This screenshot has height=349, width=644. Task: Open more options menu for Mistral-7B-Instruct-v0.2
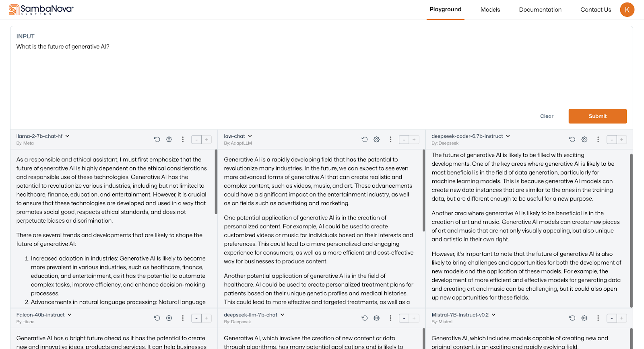[x=598, y=318]
